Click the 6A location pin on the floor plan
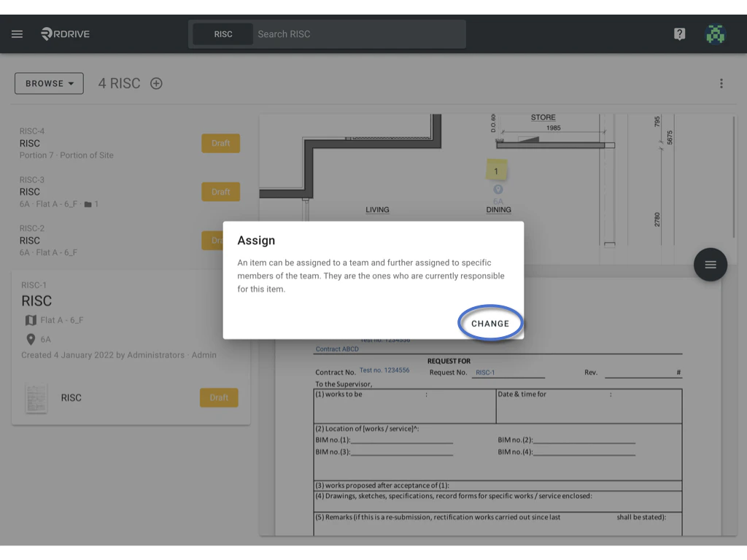 point(498,189)
